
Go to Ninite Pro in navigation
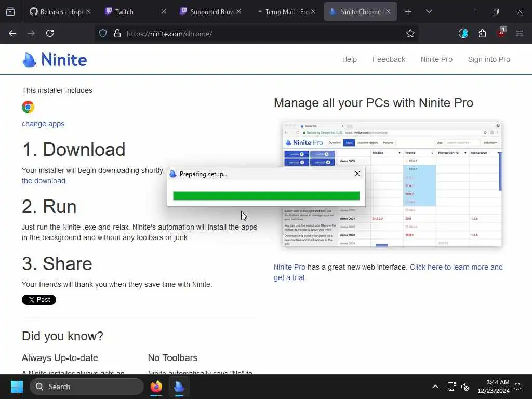coord(436,59)
